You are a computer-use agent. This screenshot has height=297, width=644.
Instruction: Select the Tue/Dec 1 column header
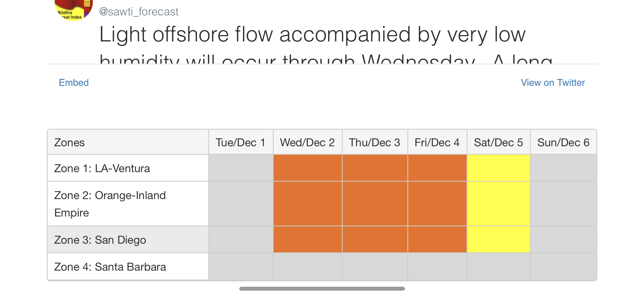coord(241,142)
